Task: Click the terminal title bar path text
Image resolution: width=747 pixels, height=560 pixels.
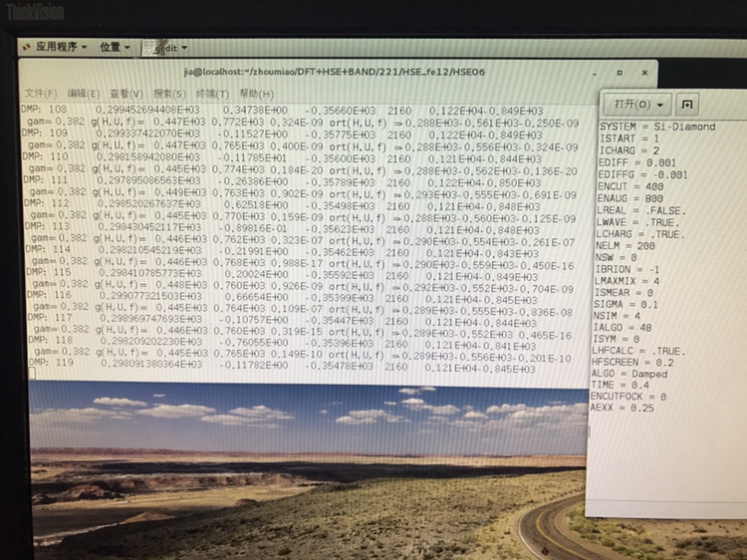Action: [x=335, y=72]
